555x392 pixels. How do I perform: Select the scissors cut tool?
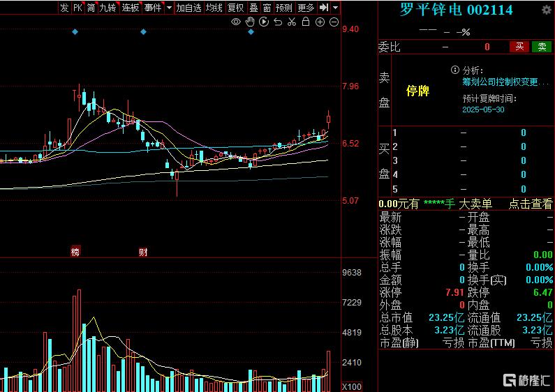click(292, 22)
